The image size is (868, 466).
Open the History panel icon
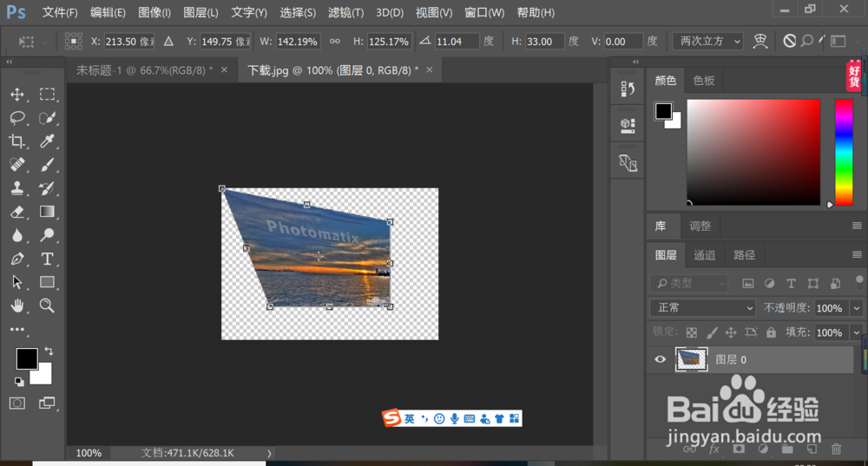pyautogui.click(x=628, y=89)
